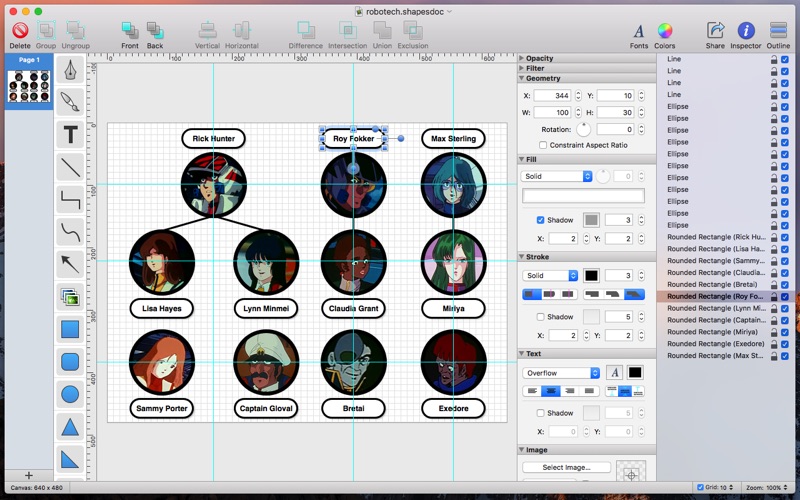Screen dimensions: 800x500
Task: Select the Rectangle shape tool
Action: pyautogui.click(x=70, y=330)
